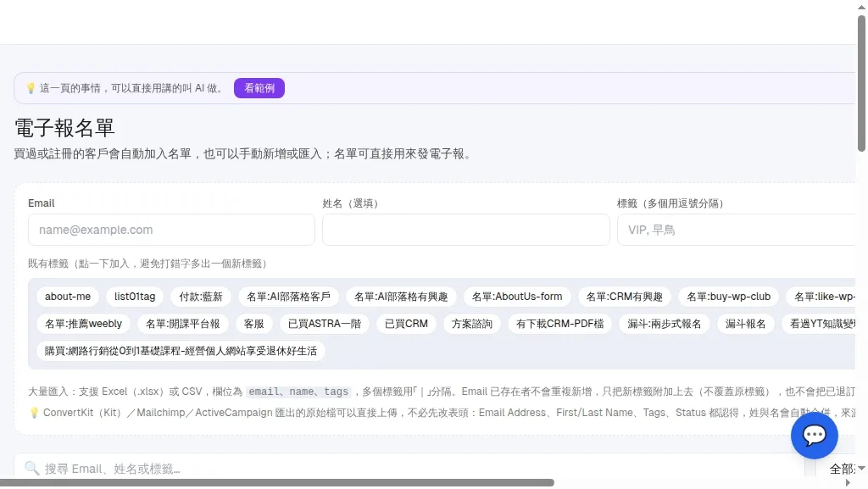
Task: Add the 名單:AI部落格有興趣 tag chip
Action: 401,297
